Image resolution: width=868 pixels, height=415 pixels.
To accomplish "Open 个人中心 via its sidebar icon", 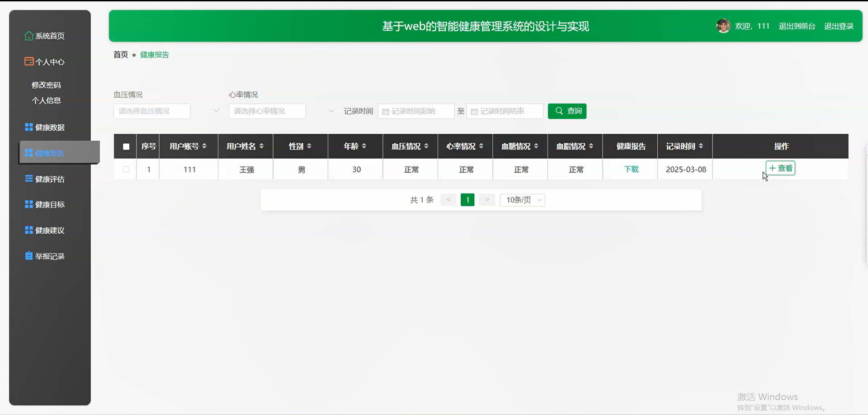I will tap(28, 61).
